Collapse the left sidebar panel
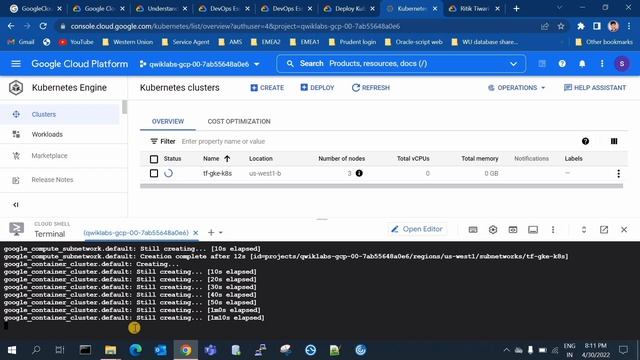 coord(16,204)
